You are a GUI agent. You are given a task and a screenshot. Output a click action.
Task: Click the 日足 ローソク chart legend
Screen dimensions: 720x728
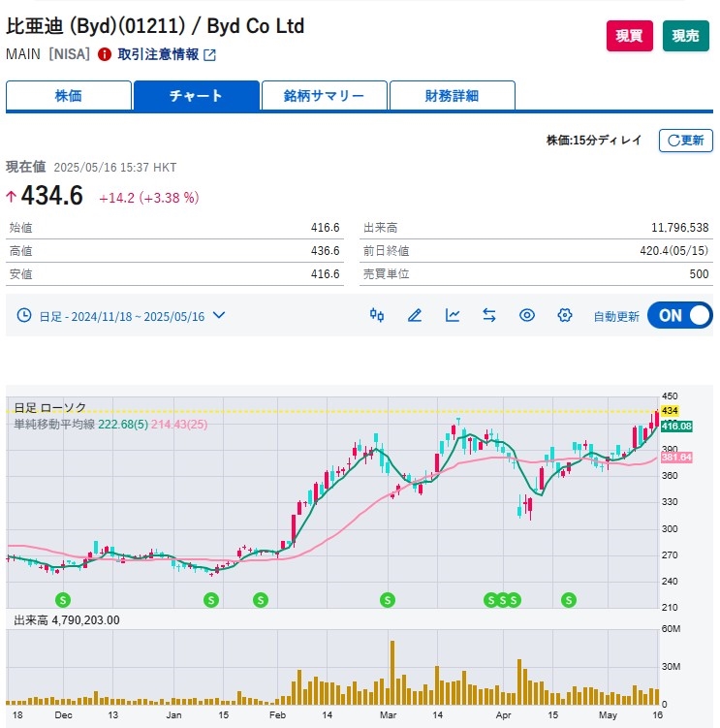pyautogui.click(x=50, y=408)
